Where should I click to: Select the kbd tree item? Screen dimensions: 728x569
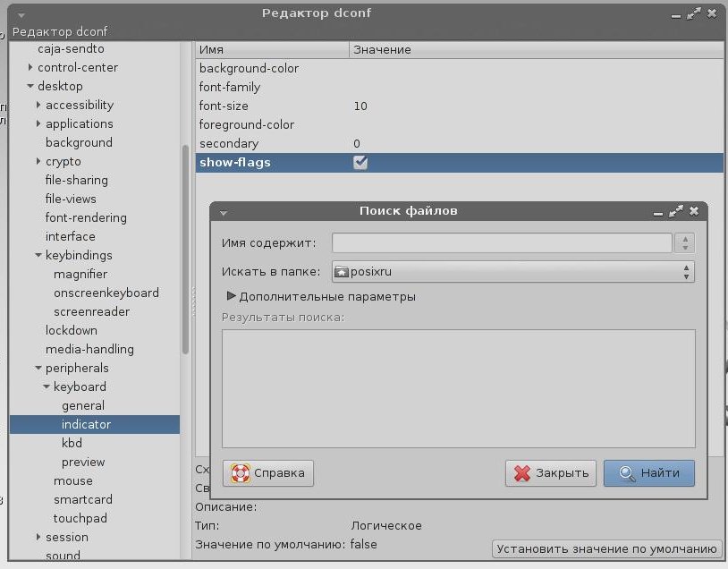coord(72,443)
